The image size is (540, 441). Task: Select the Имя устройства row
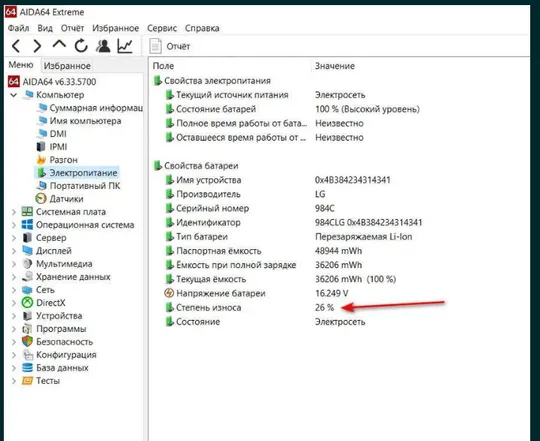point(278,180)
